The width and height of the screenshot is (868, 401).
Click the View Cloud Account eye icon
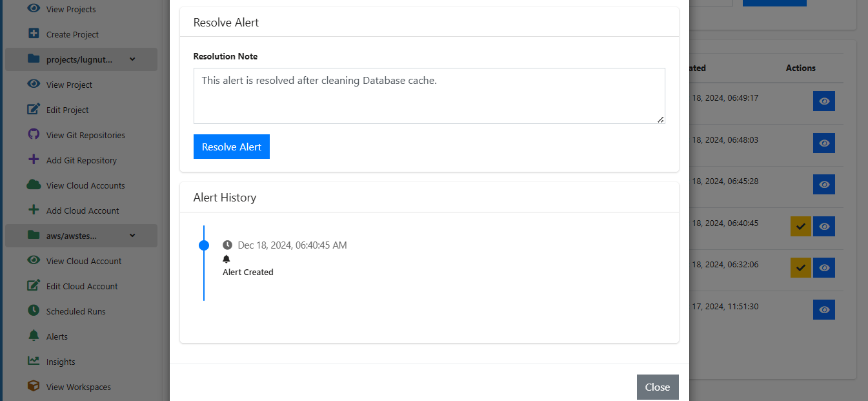[34, 261]
